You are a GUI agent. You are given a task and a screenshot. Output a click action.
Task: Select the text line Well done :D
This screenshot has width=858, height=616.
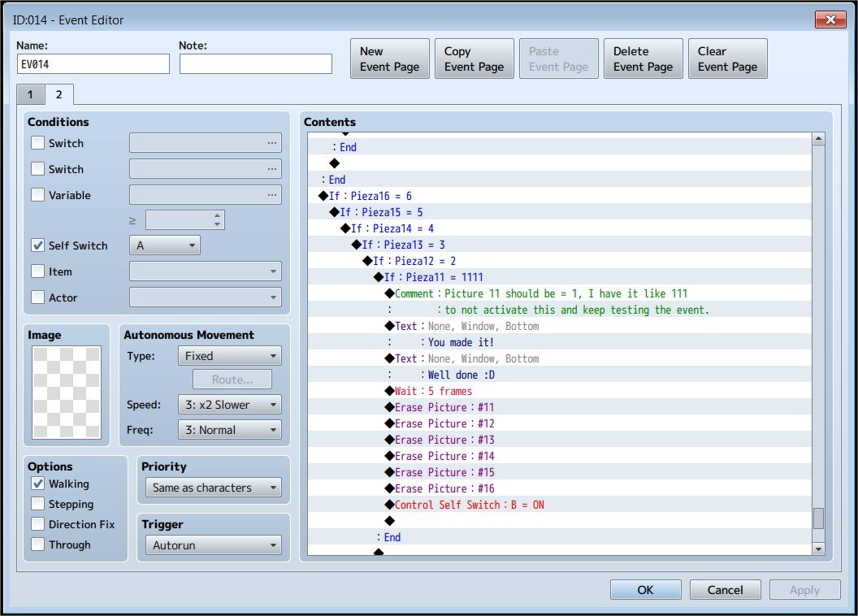[x=559, y=375]
